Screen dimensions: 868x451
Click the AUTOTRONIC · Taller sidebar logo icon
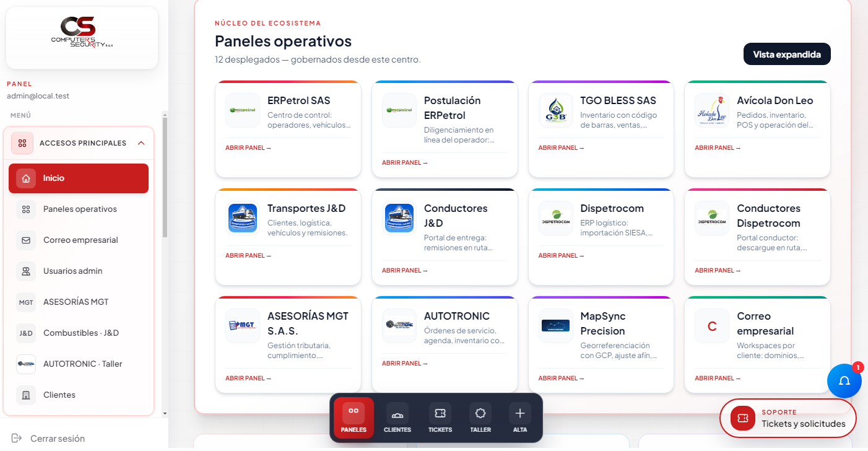pos(26,364)
